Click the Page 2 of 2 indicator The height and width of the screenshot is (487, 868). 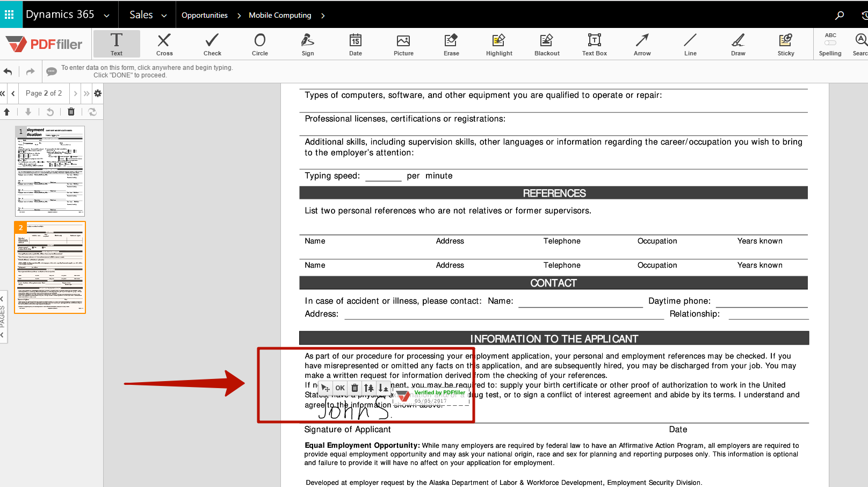pos(44,93)
